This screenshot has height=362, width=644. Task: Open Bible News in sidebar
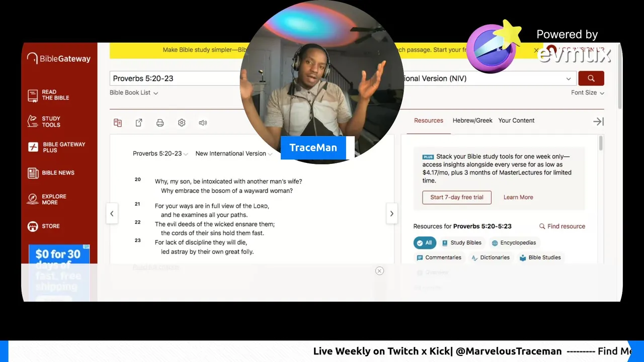(x=51, y=173)
